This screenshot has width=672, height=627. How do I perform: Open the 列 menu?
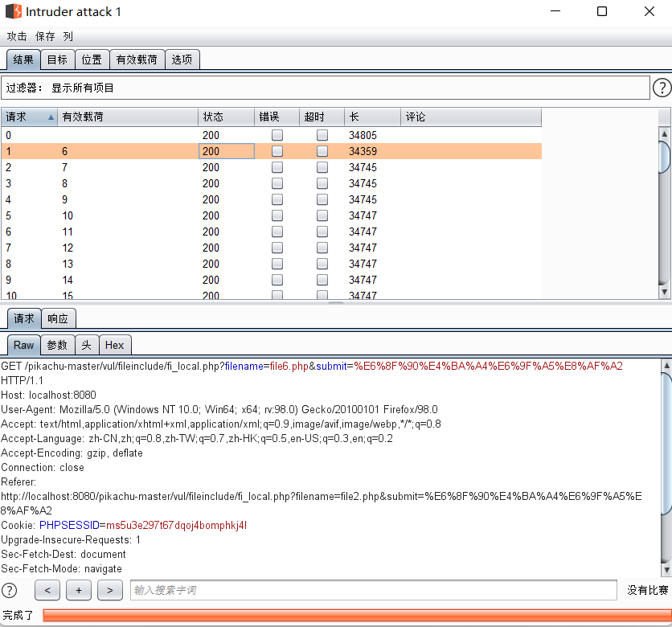point(68,36)
